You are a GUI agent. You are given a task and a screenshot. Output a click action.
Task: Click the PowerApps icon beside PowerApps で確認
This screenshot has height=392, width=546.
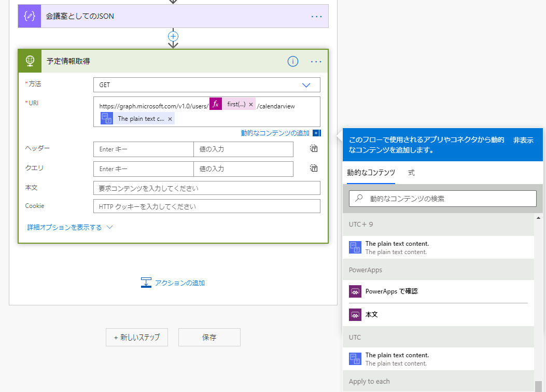[x=355, y=291]
